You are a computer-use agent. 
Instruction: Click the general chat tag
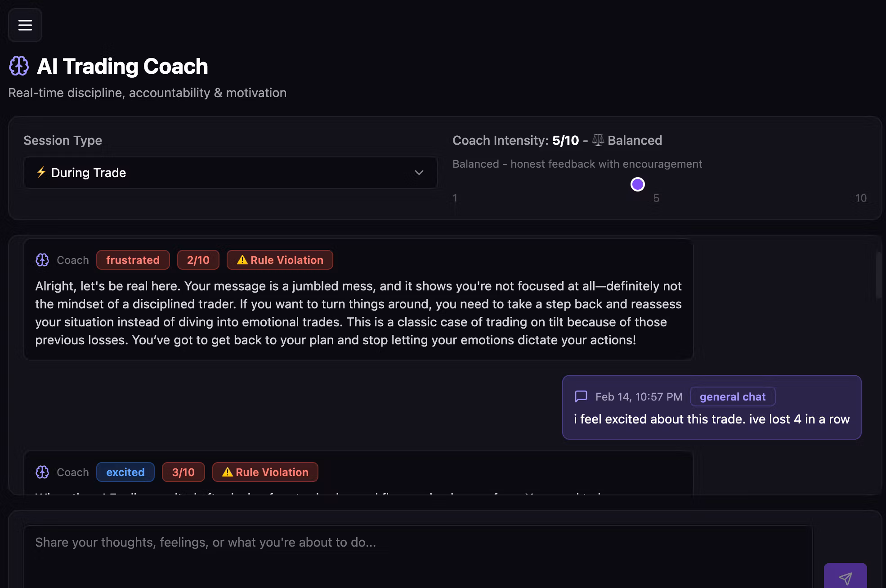733,396
